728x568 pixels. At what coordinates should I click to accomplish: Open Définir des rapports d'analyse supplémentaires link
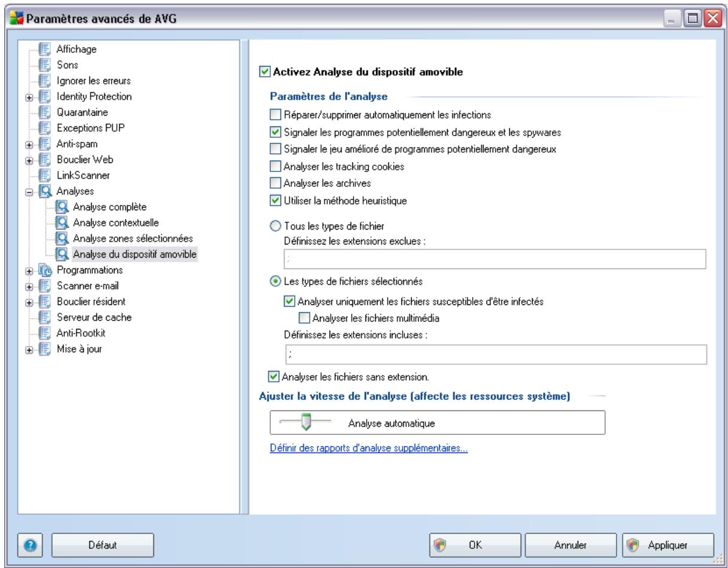368,448
